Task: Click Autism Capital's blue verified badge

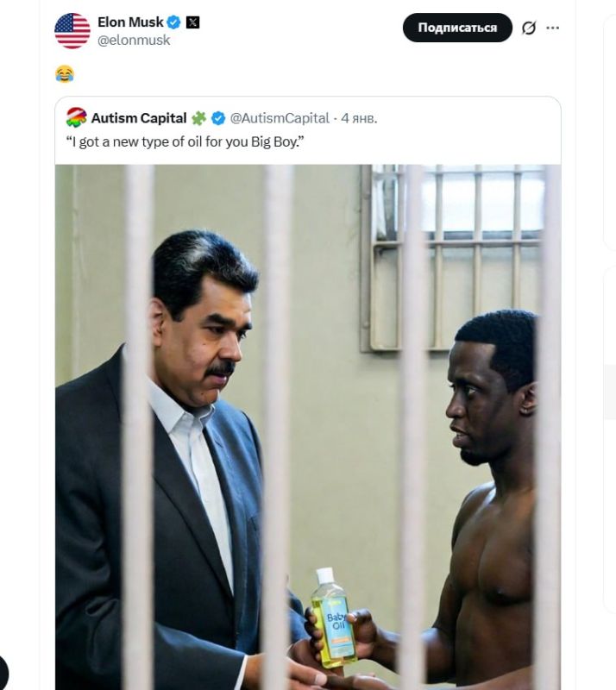Action: (218, 118)
